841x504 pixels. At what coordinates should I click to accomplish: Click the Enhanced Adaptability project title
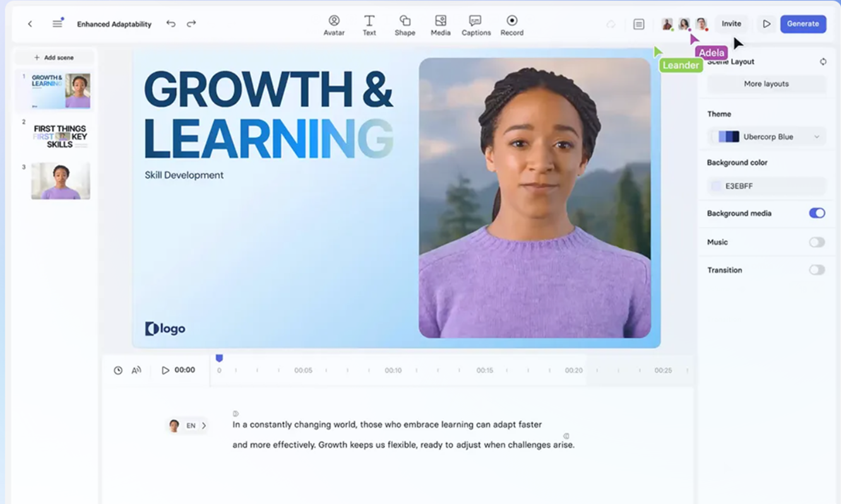point(114,24)
